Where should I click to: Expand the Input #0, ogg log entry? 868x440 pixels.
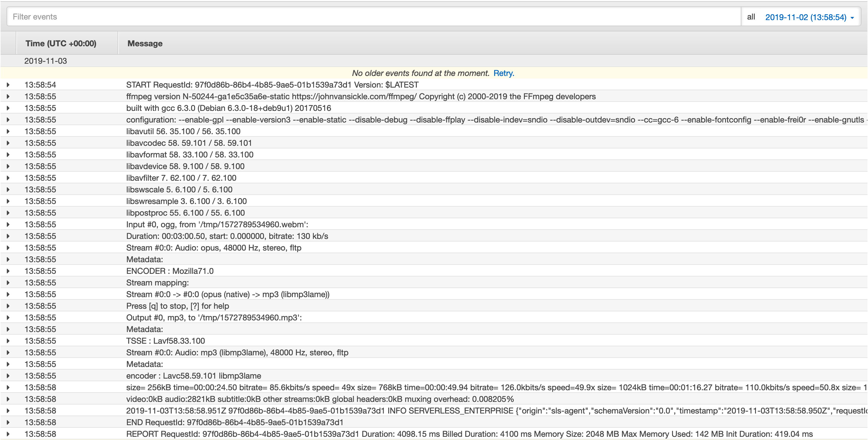pos(8,225)
